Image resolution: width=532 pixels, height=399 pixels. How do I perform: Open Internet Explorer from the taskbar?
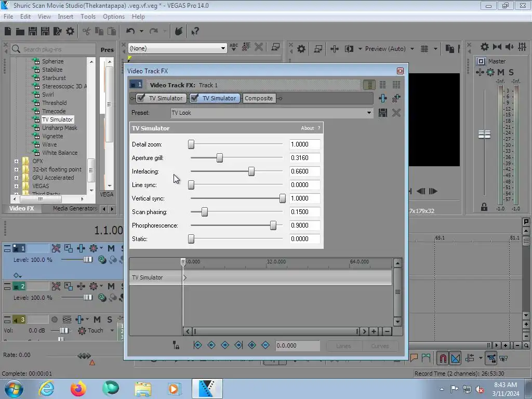tap(46, 389)
